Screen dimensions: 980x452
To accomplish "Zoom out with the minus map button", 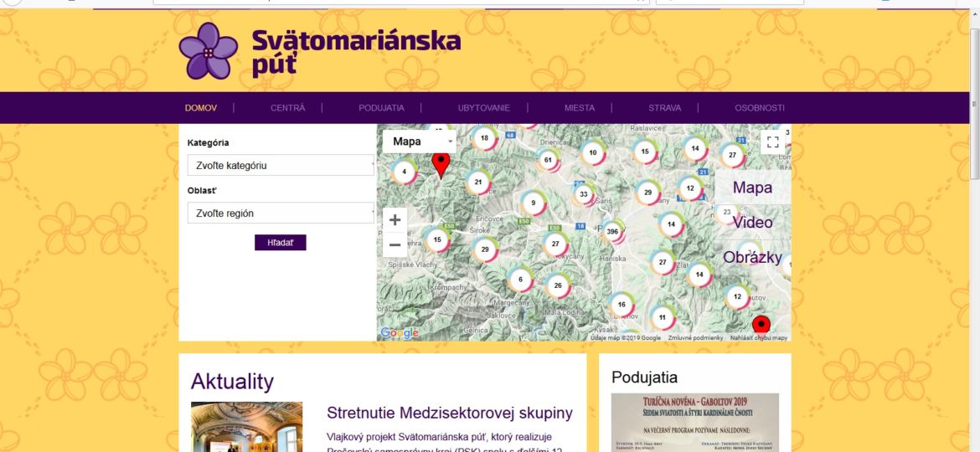I will [x=395, y=244].
